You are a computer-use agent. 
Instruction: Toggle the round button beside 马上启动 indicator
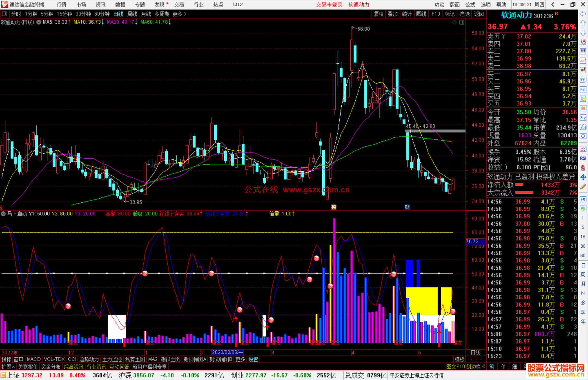[3, 214]
